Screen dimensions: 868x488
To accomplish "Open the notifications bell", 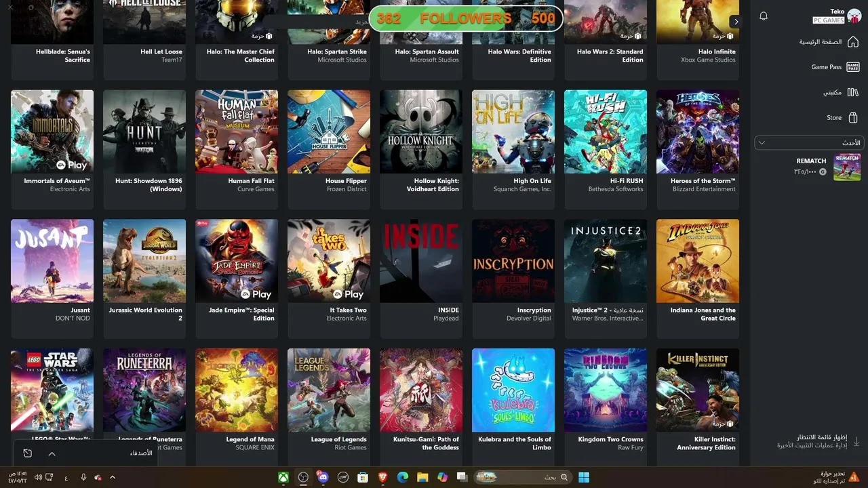I will (x=764, y=16).
